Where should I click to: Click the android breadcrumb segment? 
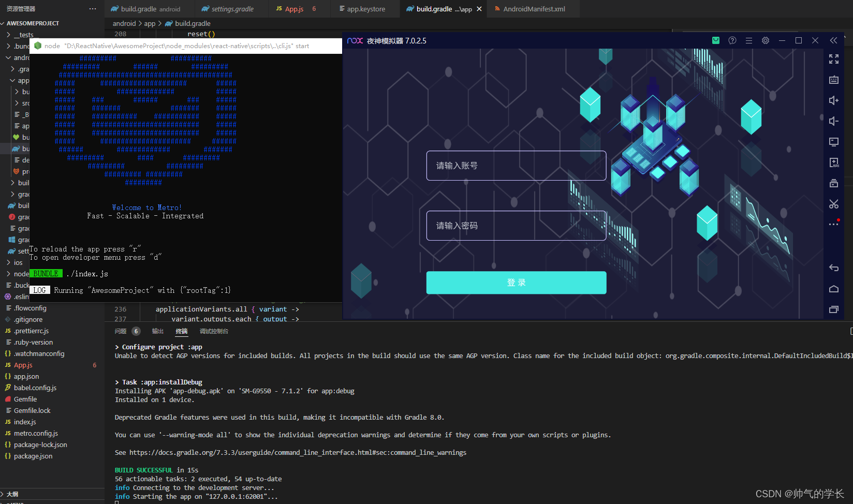pos(124,23)
